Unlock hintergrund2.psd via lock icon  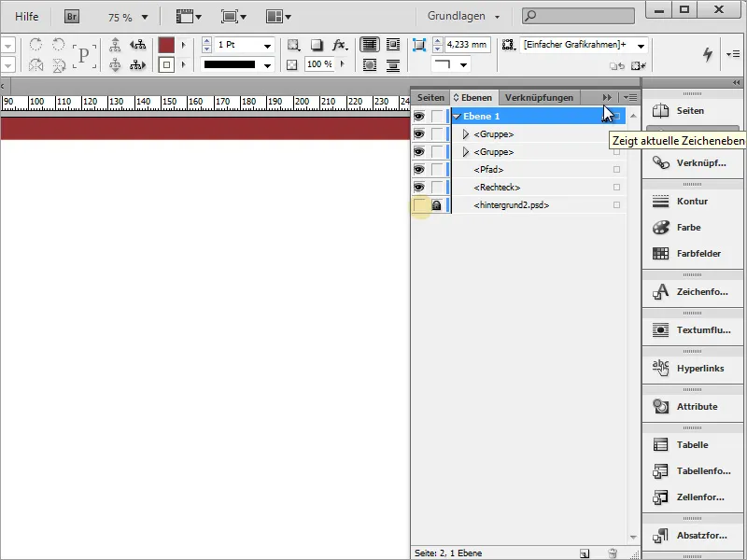[x=436, y=205]
